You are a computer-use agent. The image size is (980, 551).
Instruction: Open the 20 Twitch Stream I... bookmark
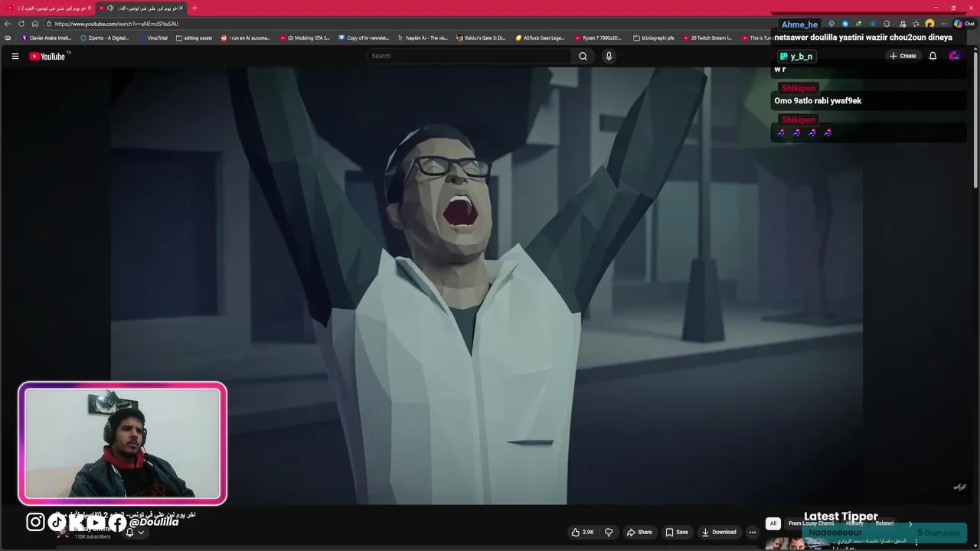point(707,37)
